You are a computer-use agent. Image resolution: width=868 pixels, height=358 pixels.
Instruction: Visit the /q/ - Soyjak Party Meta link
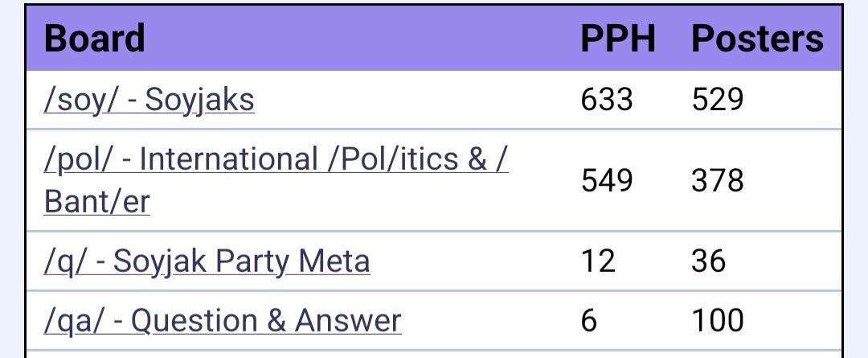pyautogui.click(x=207, y=261)
